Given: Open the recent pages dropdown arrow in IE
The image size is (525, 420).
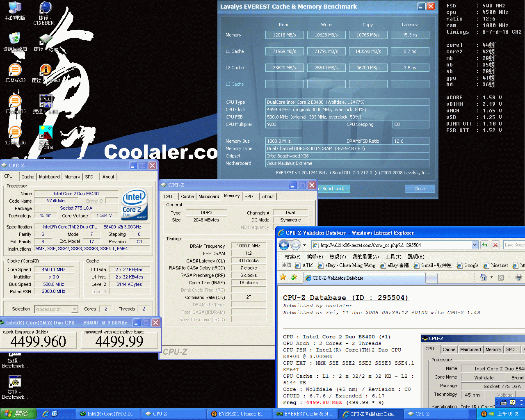Looking at the screenshot, I should [304, 245].
